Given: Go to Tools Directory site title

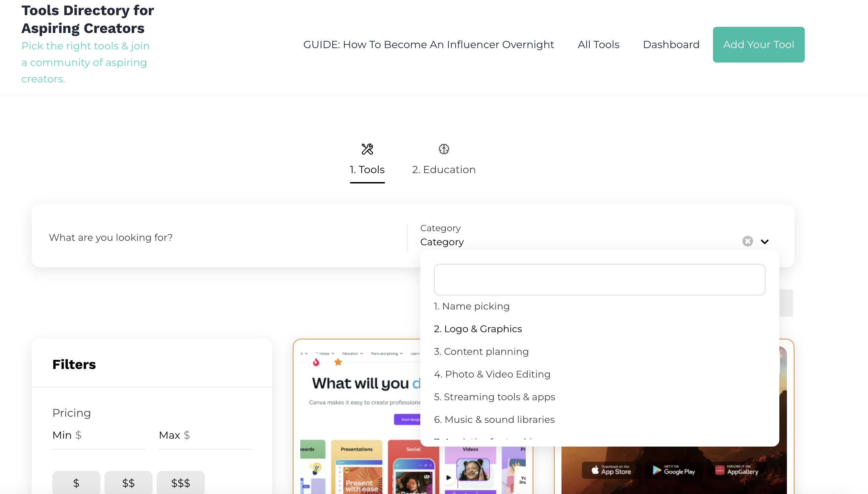Looking at the screenshot, I should pos(88,19).
